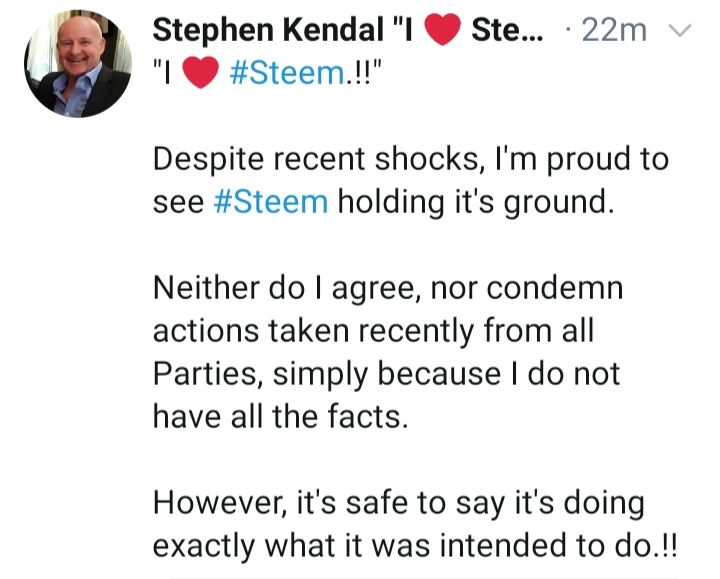Click the word 'condemn' in the tweet
720x579 pixels.
point(556,288)
